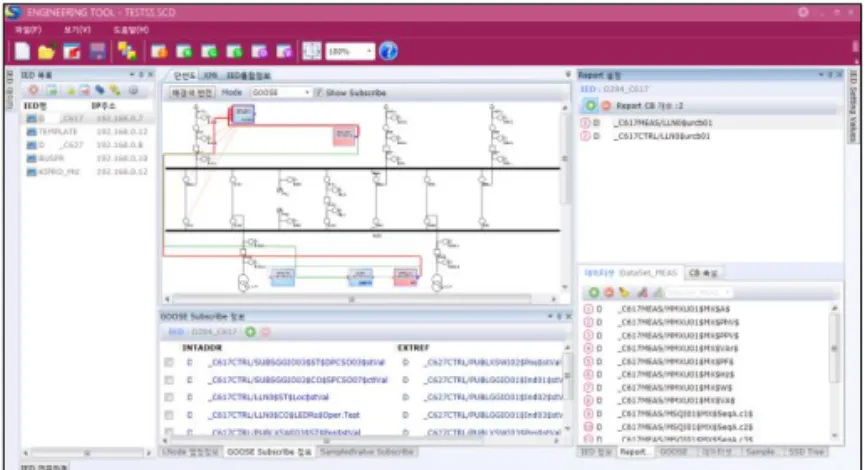
Task: Open the View (V) menu
Action: point(77,30)
